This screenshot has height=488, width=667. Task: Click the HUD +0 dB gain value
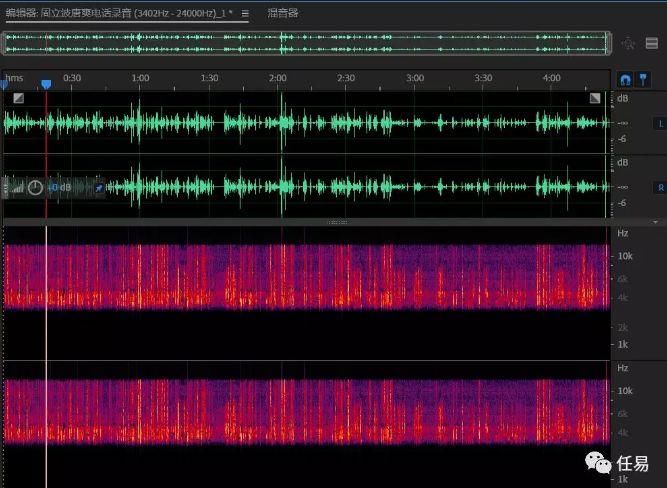tap(59, 187)
